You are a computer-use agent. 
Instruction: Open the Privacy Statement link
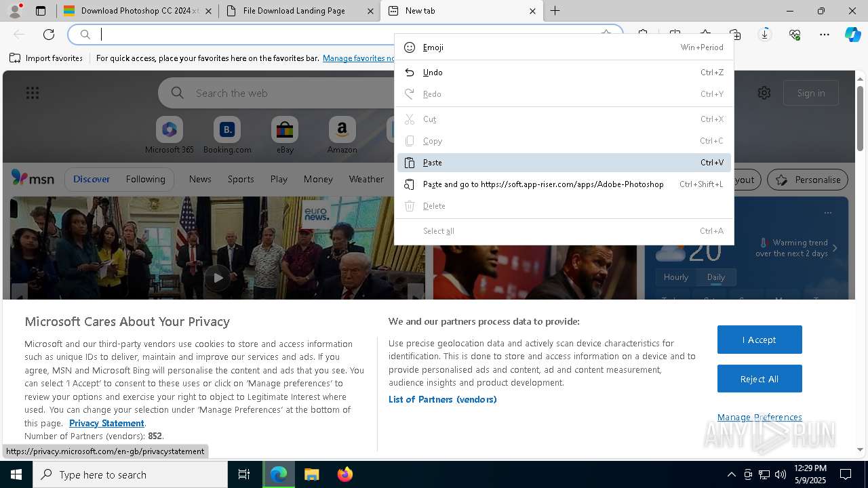click(x=106, y=423)
